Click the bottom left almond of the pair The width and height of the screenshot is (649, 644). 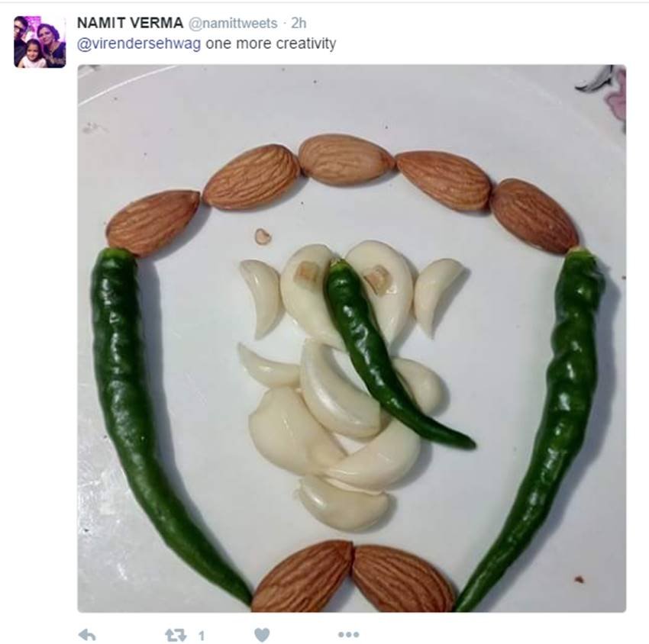point(302,576)
